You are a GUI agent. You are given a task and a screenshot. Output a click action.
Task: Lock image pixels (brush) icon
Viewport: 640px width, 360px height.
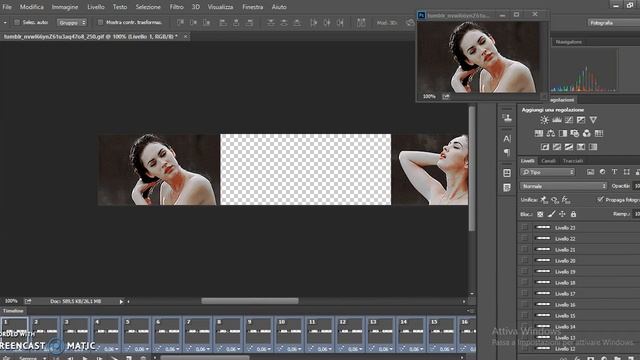551,214
